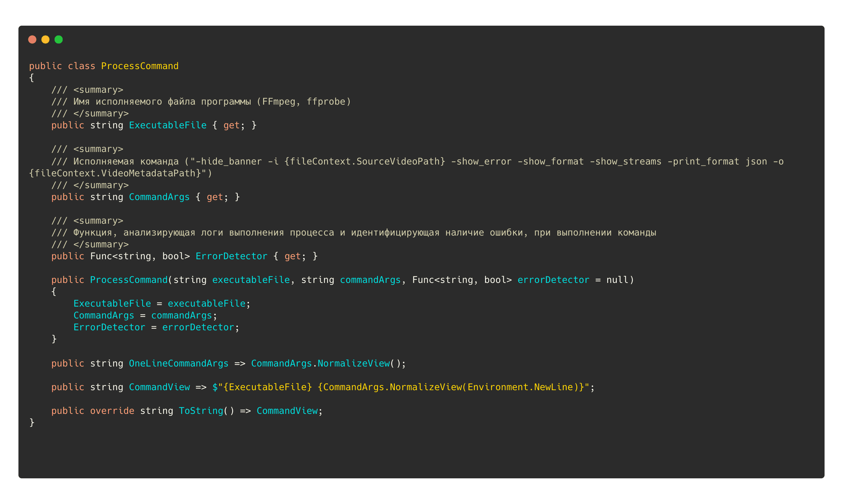Screen dimensions: 843x504
Task: Click the null default value
Action: pos(617,280)
